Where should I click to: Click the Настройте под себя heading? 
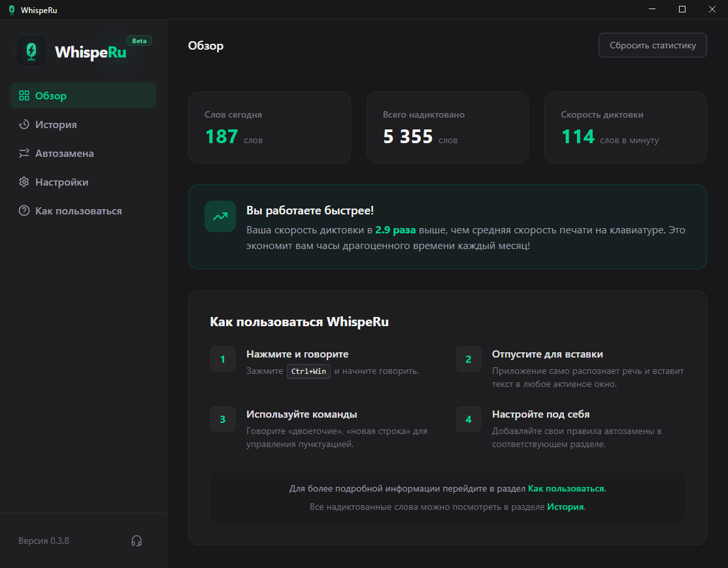541,414
